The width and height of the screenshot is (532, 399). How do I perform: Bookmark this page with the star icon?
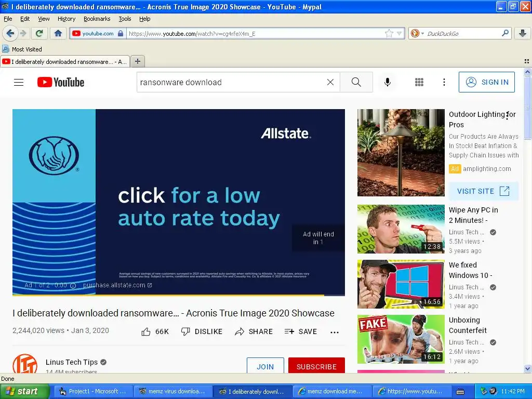tap(389, 33)
